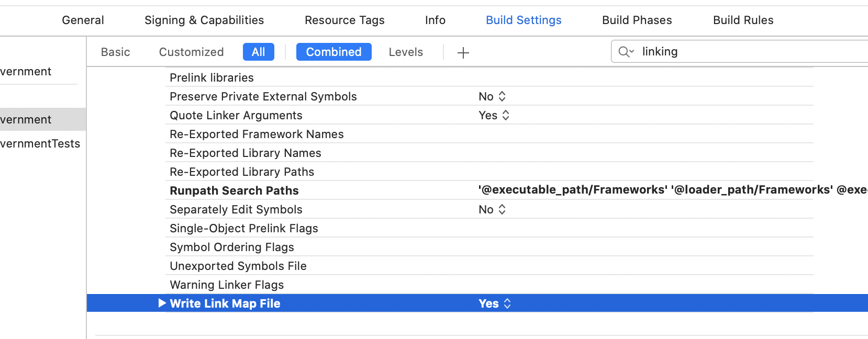This screenshot has height=339, width=868.
Task: Open Separately Edit Symbols No popup
Action: click(492, 209)
